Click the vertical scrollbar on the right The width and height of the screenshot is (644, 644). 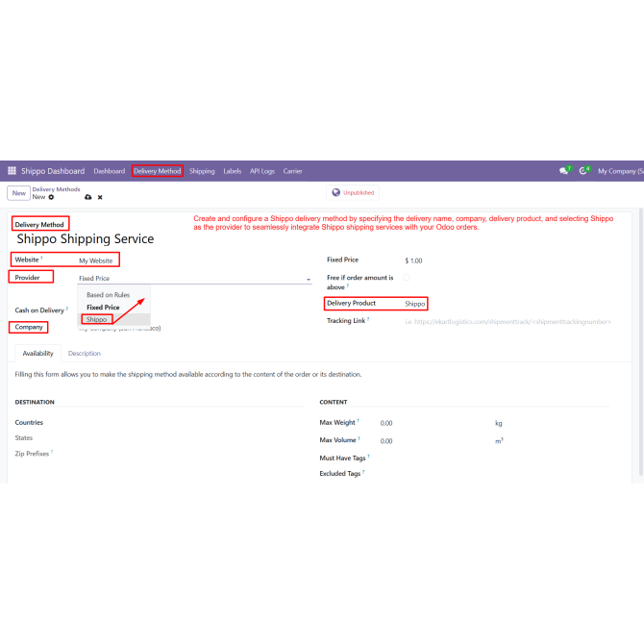641,343
